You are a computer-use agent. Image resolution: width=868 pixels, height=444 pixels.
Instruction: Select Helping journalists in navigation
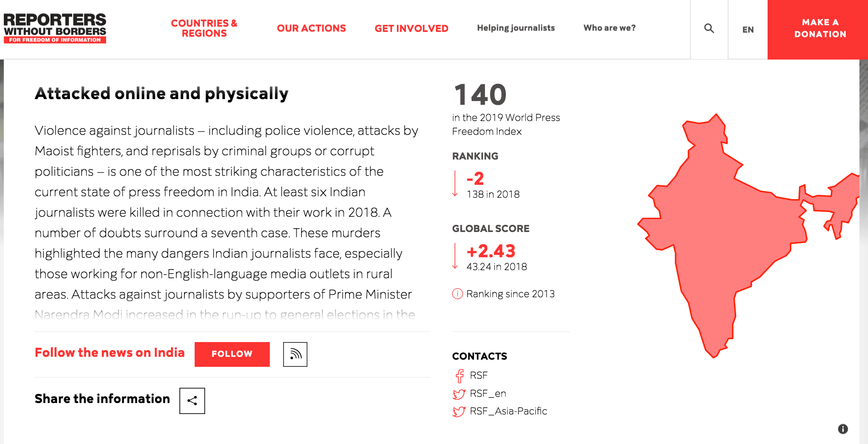pyautogui.click(x=516, y=28)
